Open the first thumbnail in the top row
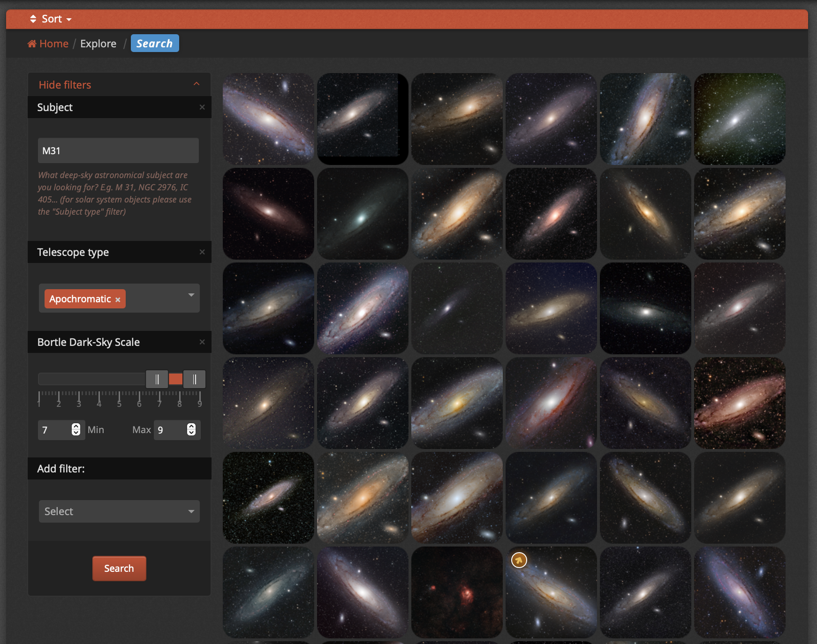 coord(268,119)
